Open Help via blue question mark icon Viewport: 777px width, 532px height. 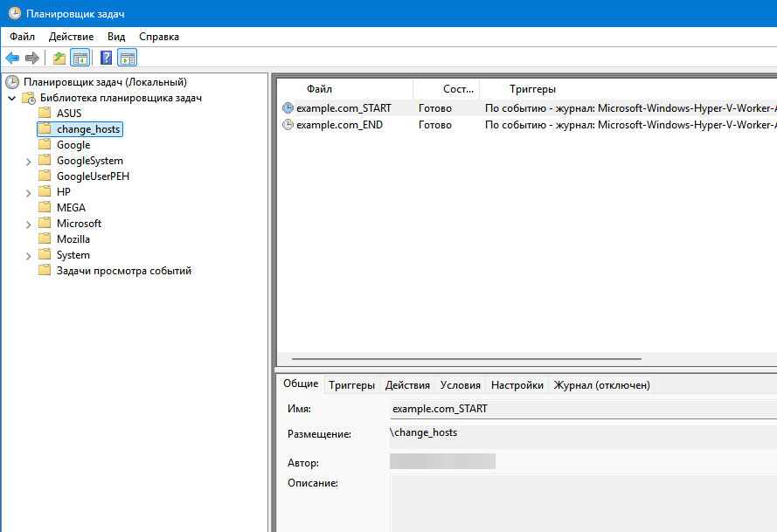(x=106, y=59)
